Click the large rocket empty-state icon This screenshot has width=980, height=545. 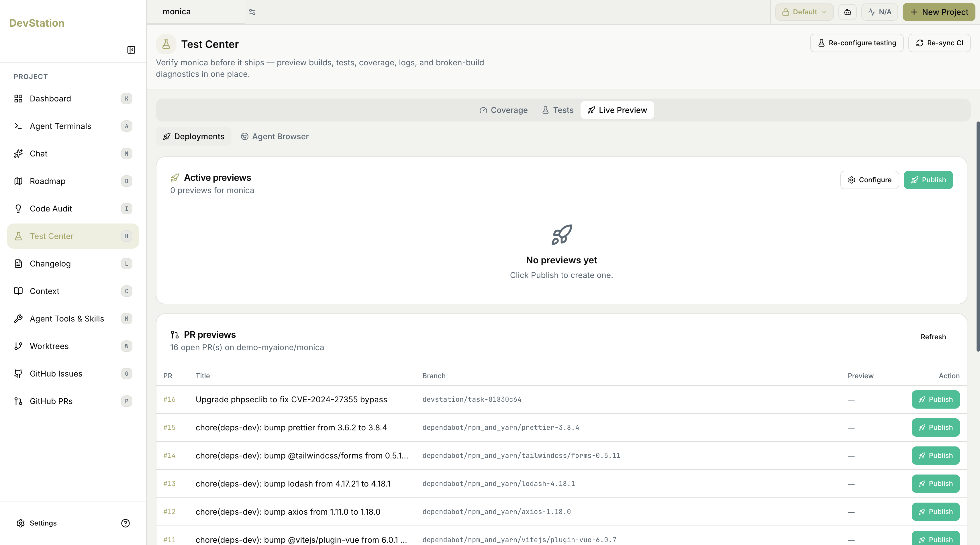click(562, 235)
